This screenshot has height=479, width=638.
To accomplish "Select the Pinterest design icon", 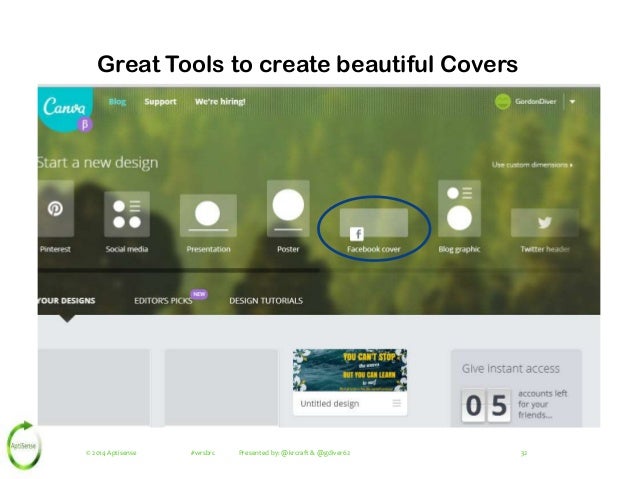I will [x=56, y=209].
